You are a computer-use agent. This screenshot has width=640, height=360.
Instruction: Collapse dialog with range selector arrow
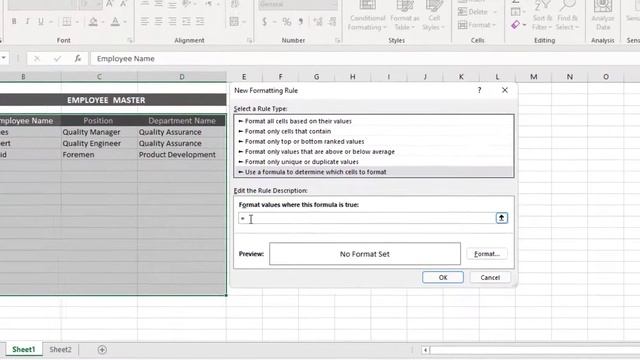tap(501, 218)
